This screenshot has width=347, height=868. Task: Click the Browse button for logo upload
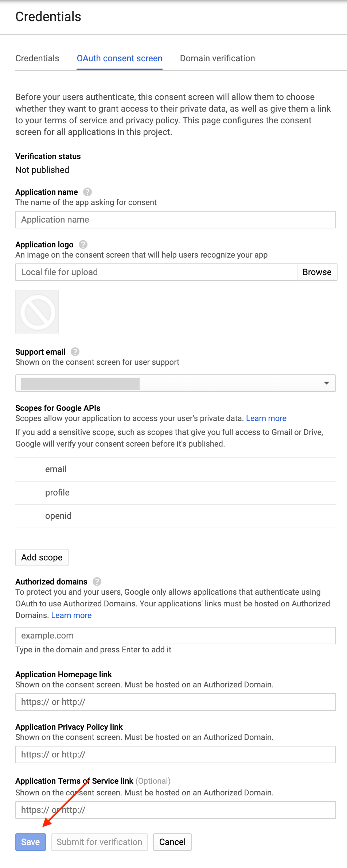click(x=317, y=272)
